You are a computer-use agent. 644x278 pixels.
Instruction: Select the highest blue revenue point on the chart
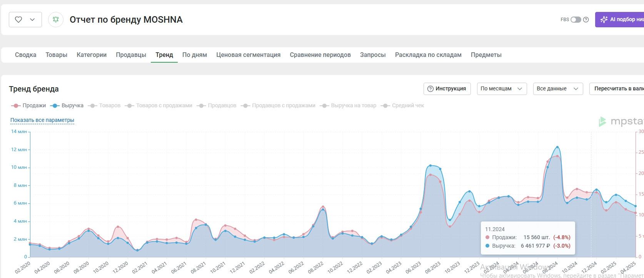pos(557,147)
